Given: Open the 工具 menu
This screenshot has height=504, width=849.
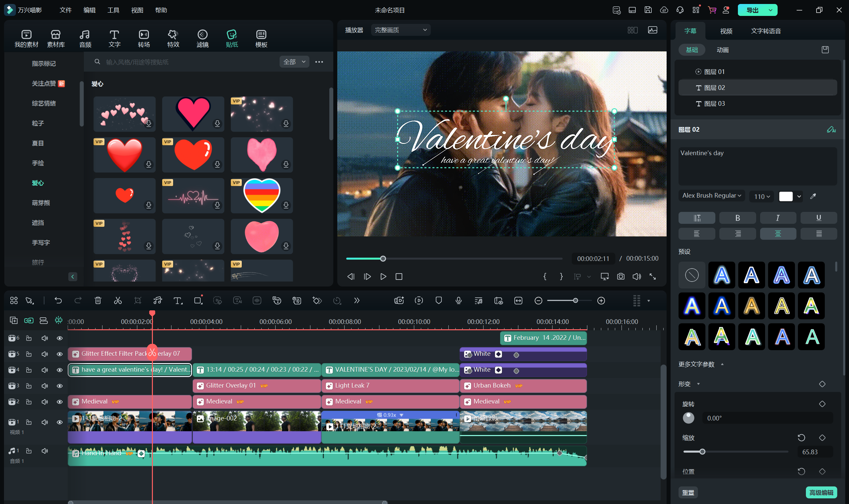Looking at the screenshot, I should pyautogui.click(x=113, y=10).
